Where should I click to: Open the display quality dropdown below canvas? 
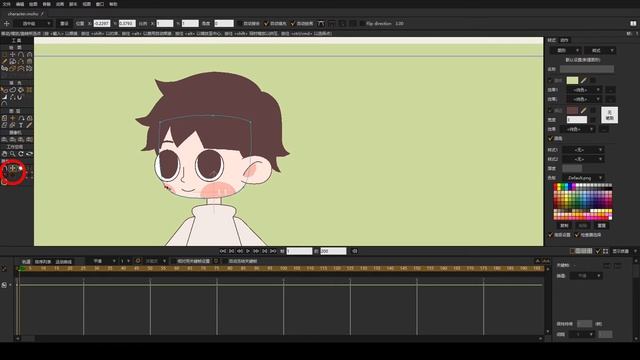pos(624,251)
